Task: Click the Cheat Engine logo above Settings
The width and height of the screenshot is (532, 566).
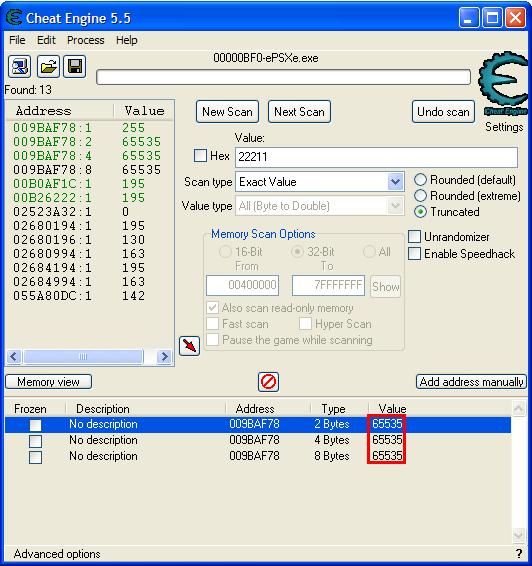Action: click(x=504, y=83)
